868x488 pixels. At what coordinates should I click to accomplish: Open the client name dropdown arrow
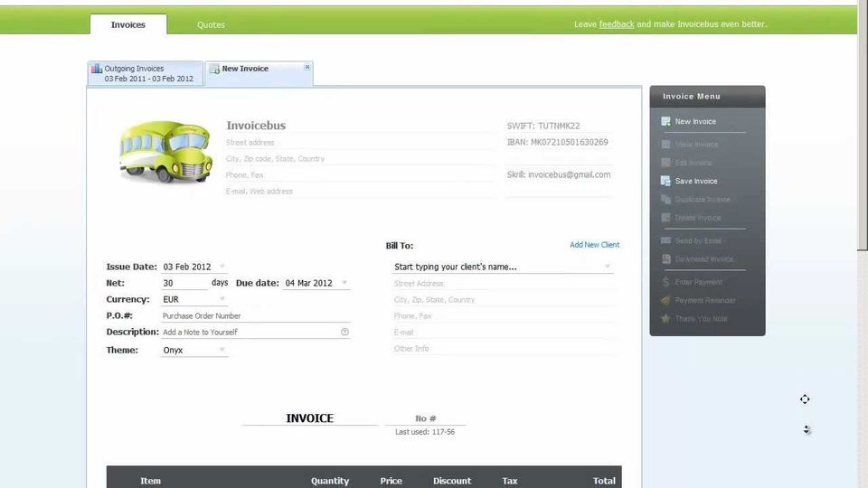click(608, 266)
